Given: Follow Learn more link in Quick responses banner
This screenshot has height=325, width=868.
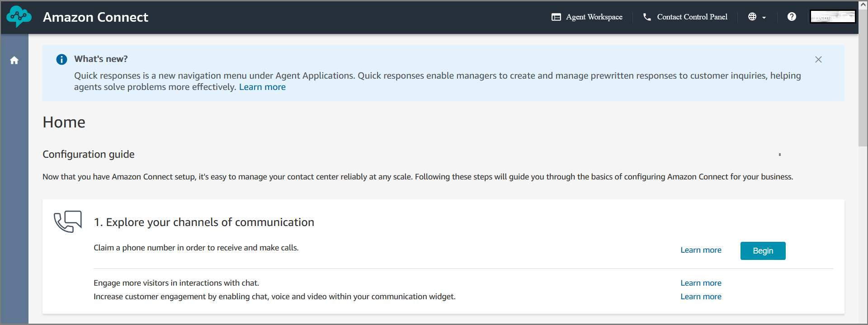Looking at the screenshot, I should point(262,87).
